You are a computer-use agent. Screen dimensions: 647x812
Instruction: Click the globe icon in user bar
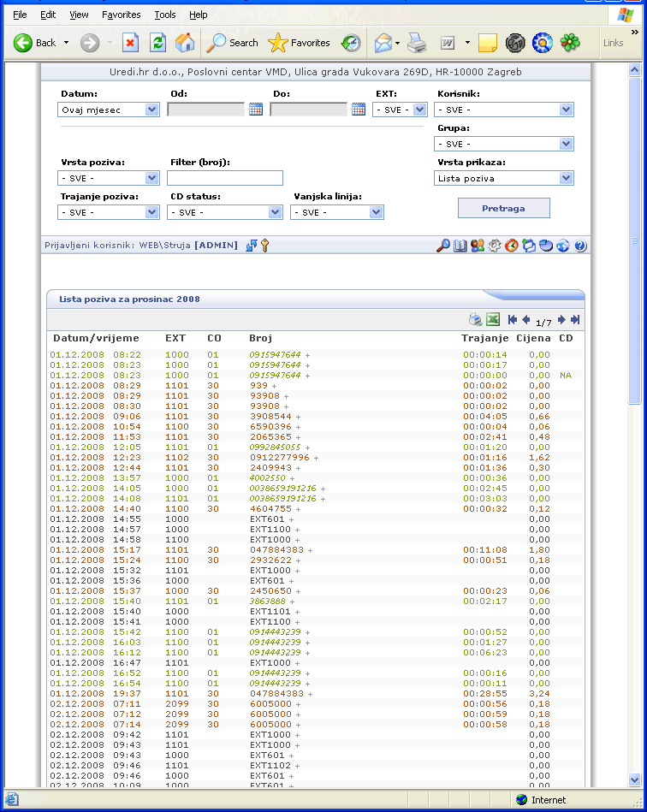(x=562, y=246)
